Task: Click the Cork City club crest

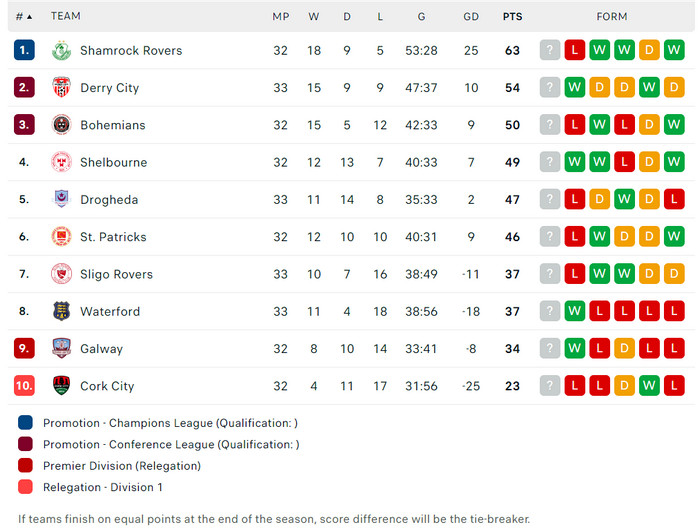Action: coord(61,386)
